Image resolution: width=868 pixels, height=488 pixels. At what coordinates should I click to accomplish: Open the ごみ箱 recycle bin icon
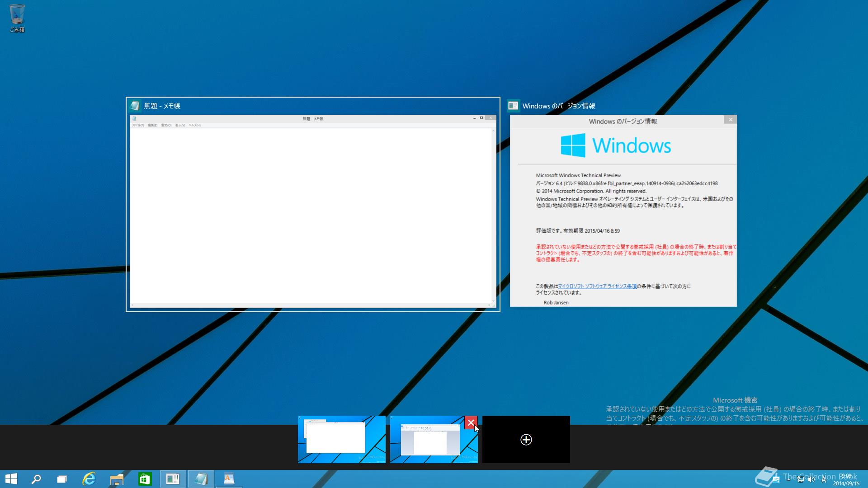pos(17,18)
